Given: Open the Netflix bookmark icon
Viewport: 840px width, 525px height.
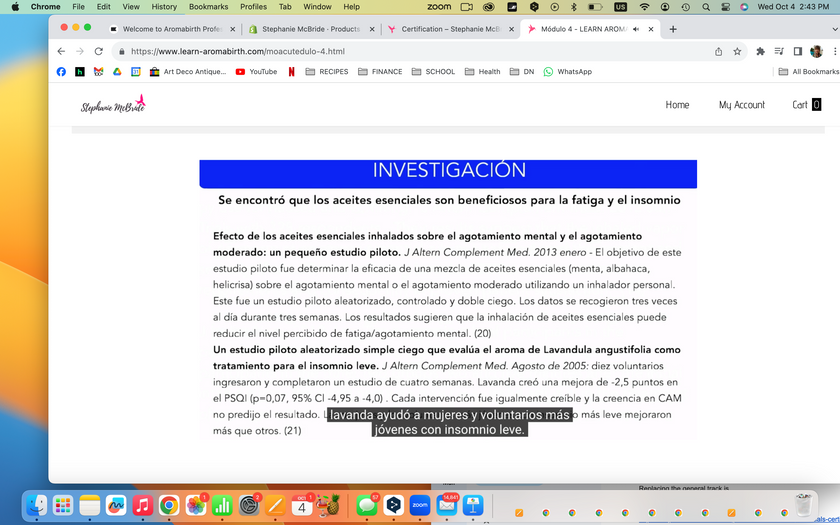Looking at the screenshot, I should [291, 72].
